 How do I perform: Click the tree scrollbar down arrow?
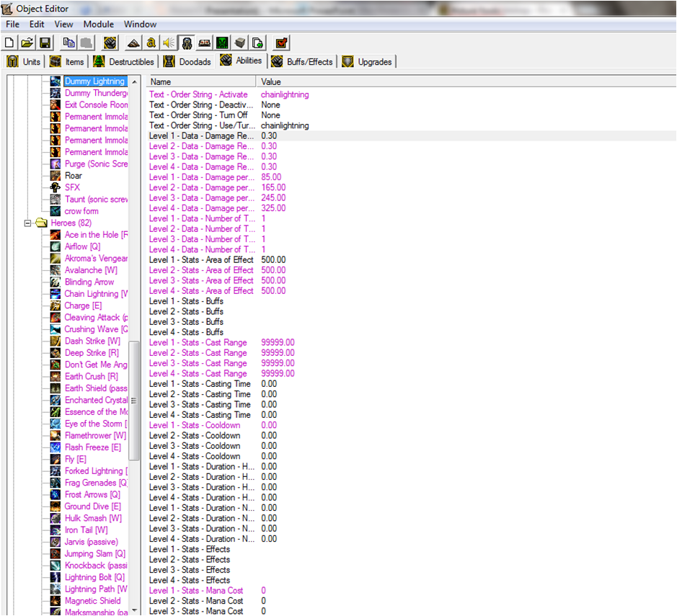tap(135, 610)
